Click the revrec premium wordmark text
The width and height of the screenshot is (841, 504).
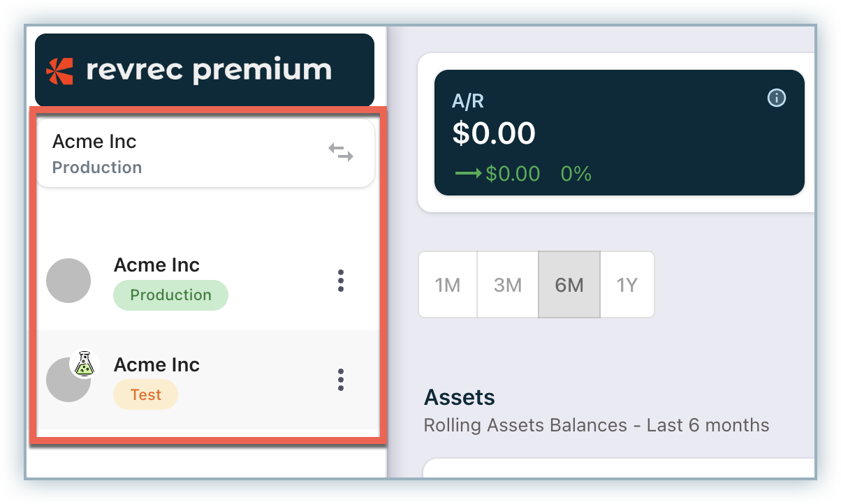pos(208,71)
